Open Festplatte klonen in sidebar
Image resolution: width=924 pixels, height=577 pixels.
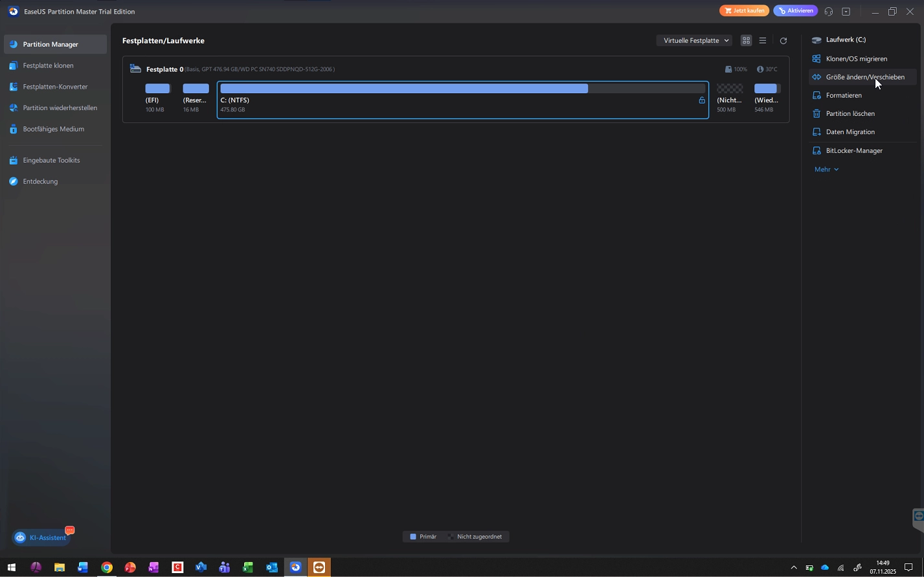coord(48,66)
